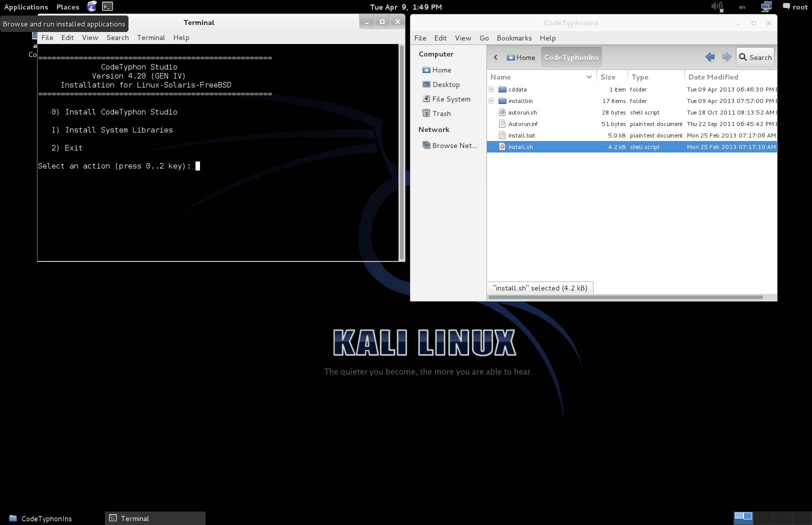Click the Autorun.inf document icon
The image size is (812, 525).
pyautogui.click(x=502, y=124)
